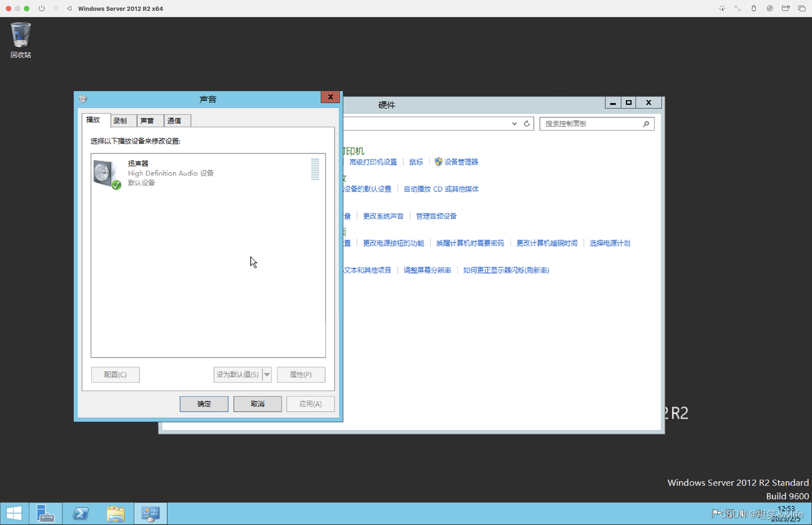
Task: Close the 声音 dialog with the X
Action: tap(330, 97)
